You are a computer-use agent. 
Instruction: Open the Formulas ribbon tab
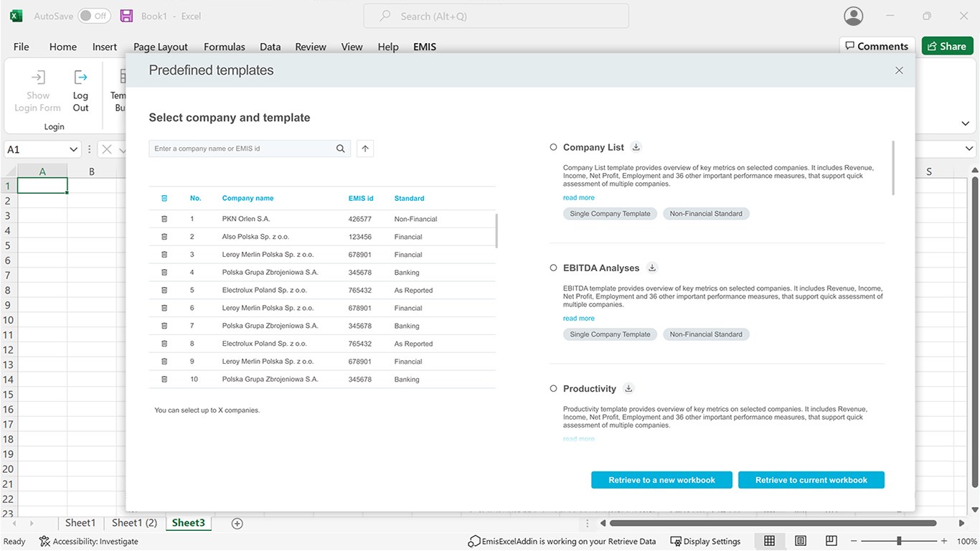(x=225, y=47)
